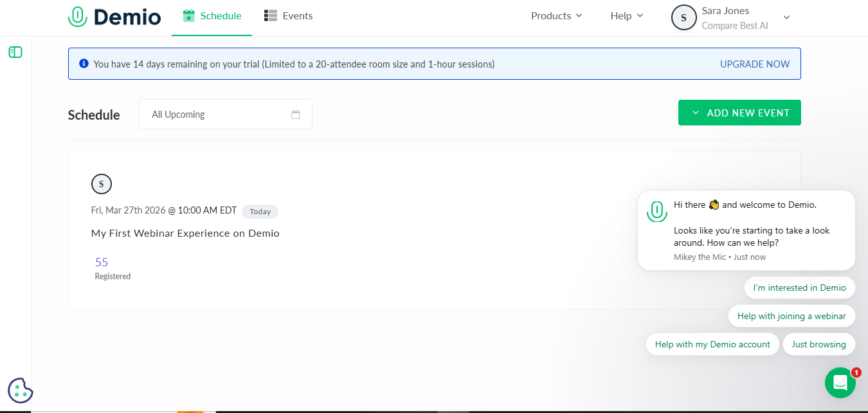The image size is (868, 413).
Task: Click Compare Best AI account label
Action: click(735, 26)
